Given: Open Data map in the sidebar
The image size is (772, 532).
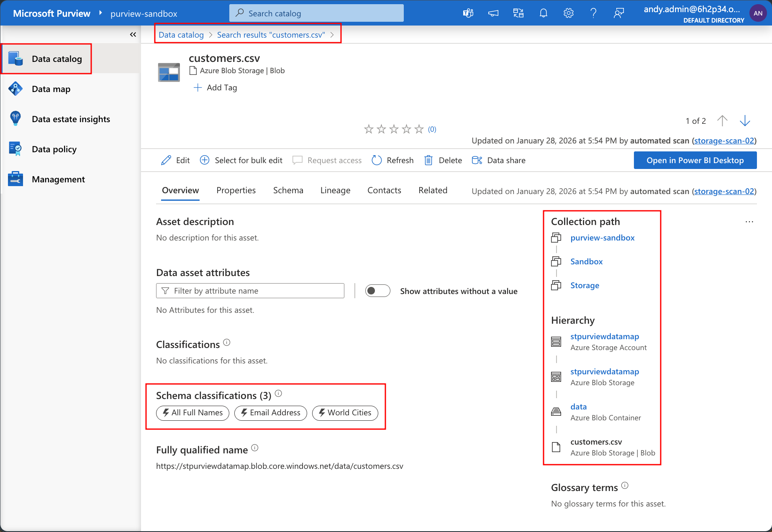Looking at the screenshot, I should tap(51, 89).
